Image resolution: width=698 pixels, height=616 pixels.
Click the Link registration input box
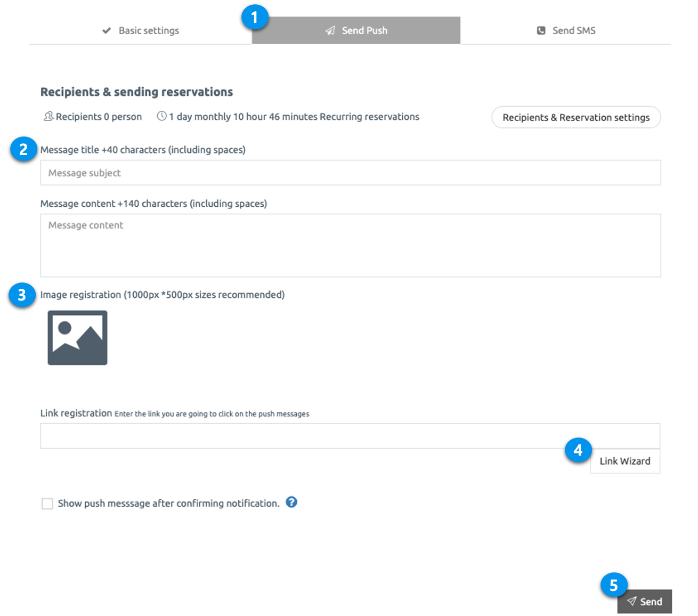coord(350,436)
